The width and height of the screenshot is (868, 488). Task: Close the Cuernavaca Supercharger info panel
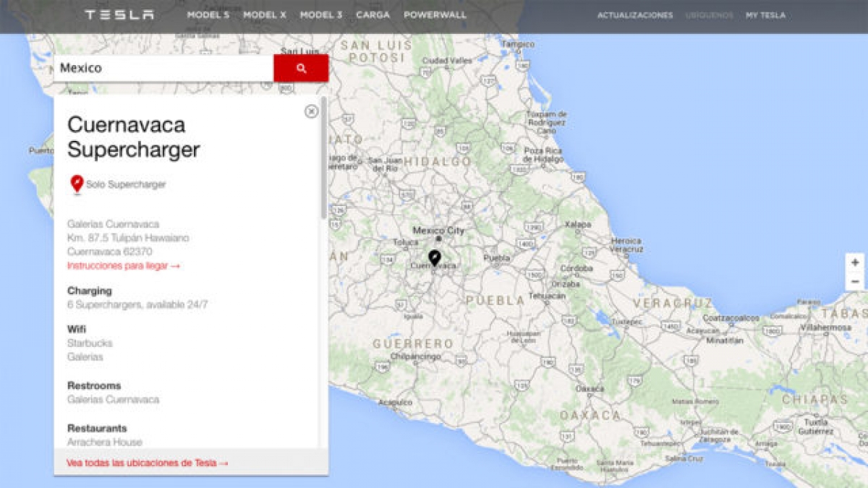(311, 111)
